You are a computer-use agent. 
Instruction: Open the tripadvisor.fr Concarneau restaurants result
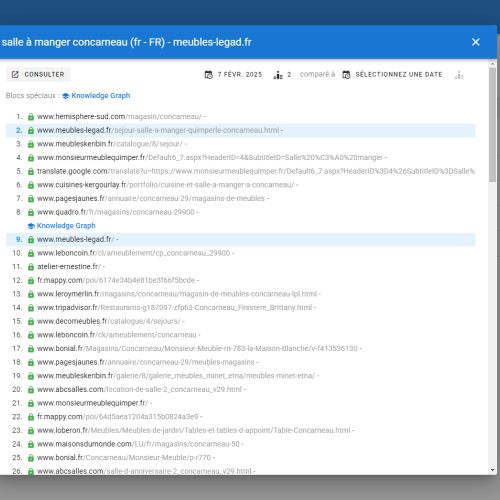pyautogui.click(x=175, y=307)
